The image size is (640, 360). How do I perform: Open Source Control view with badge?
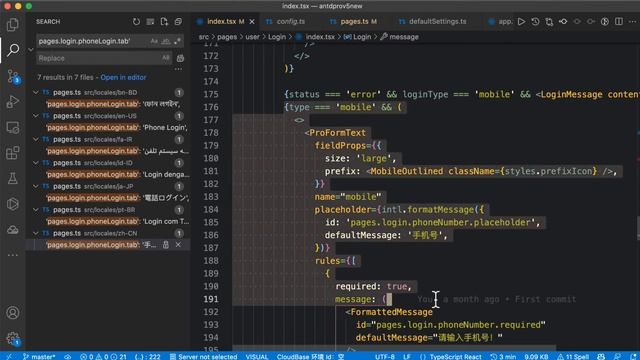point(13,76)
